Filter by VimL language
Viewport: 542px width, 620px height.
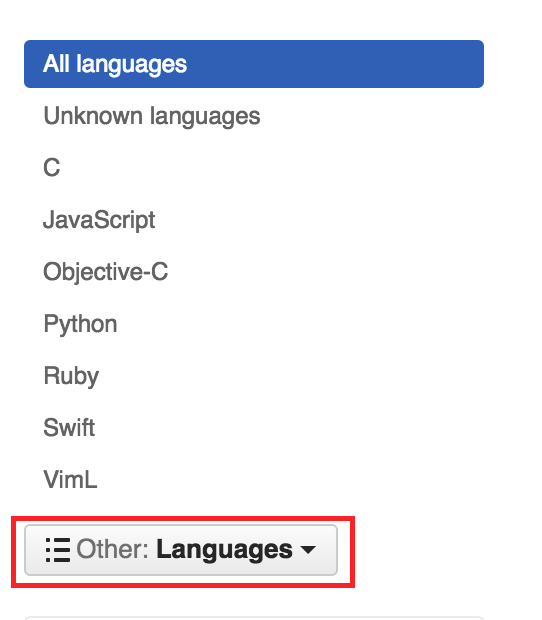click(x=70, y=480)
